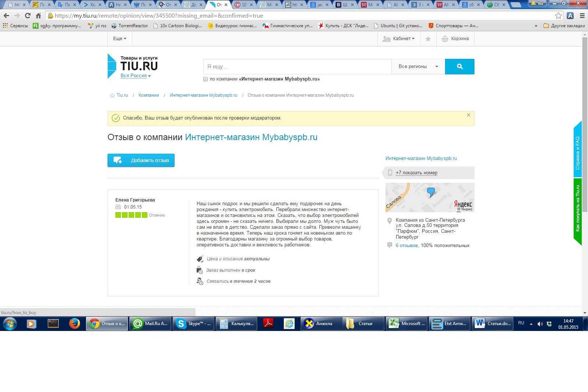
Task: Open the TorrentReactor bookmark
Action: pyautogui.click(x=129, y=26)
